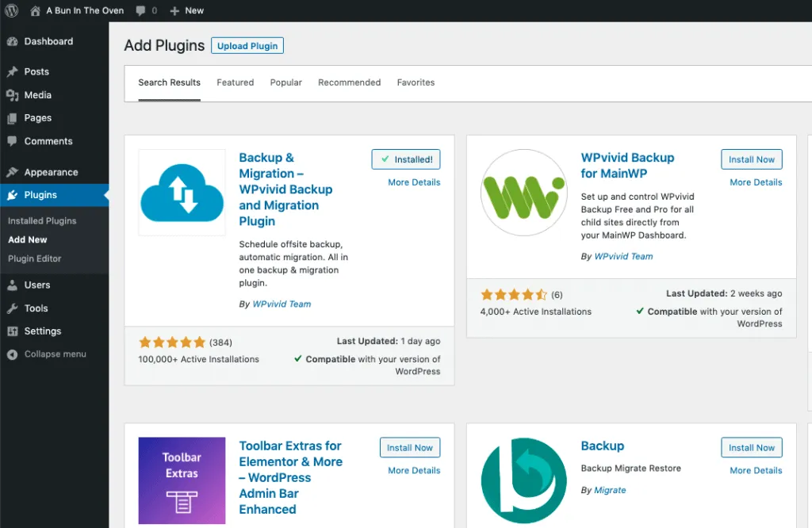812x528 pixels.
Task: Open the New item dropdown in admin bar
Action: [x=186, y=10]
